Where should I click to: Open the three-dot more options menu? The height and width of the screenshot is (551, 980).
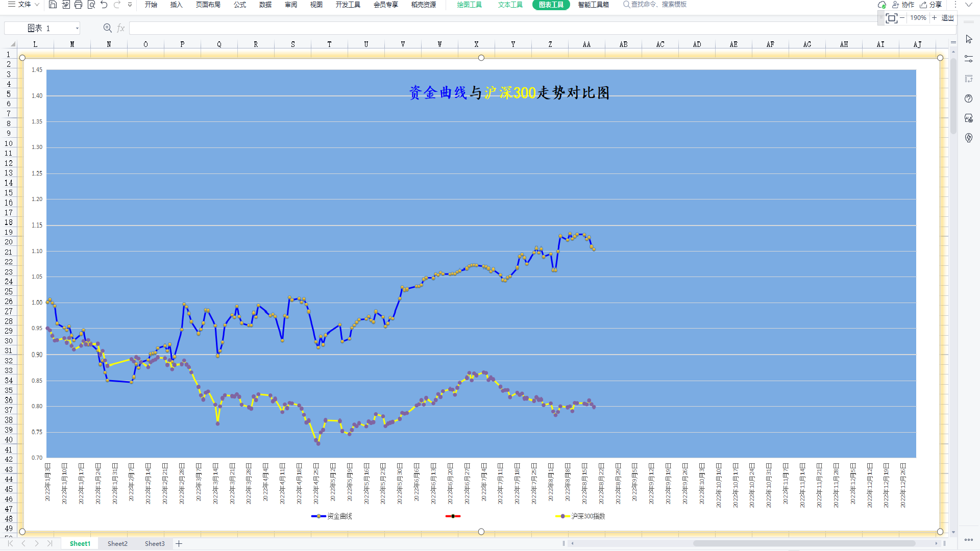pos(955,5)
